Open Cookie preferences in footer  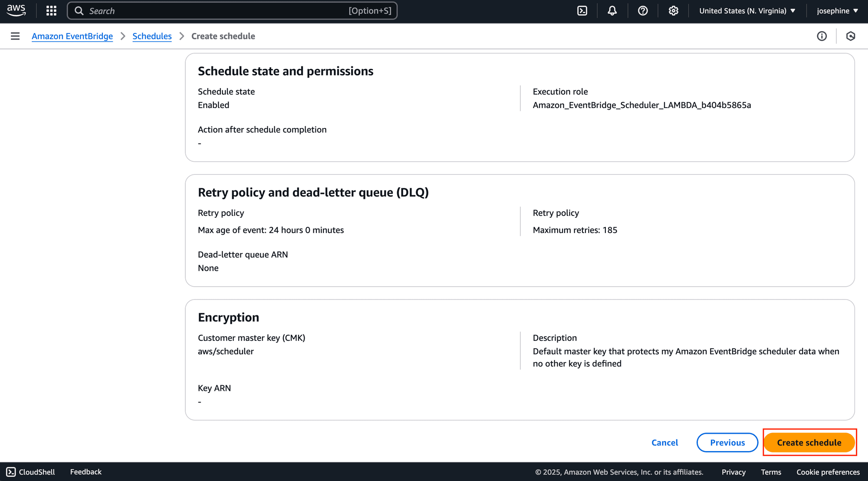coord(828,472)
